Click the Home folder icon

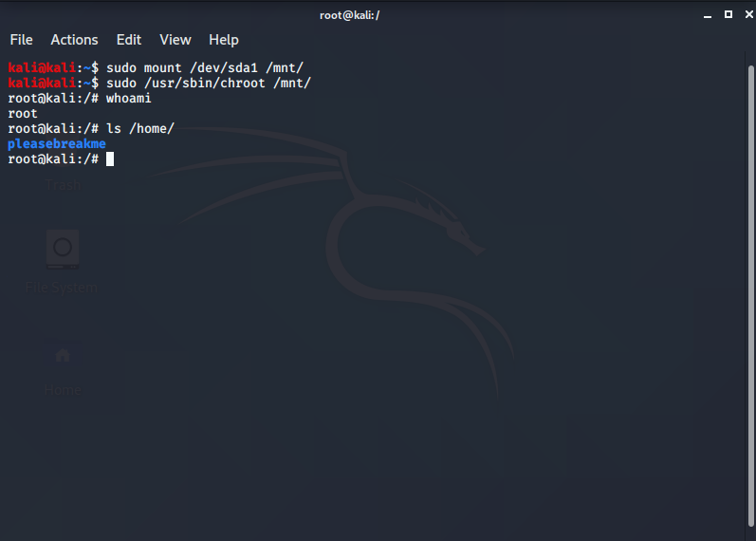pyautogui.click(x=63, y=357)
